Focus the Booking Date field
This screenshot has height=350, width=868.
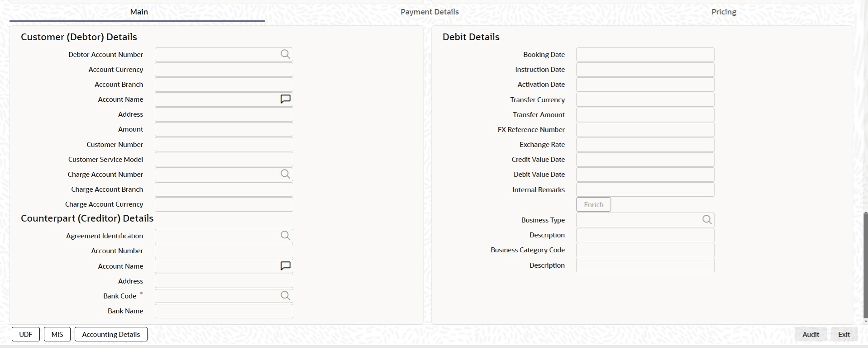click(x=645, y=54)
